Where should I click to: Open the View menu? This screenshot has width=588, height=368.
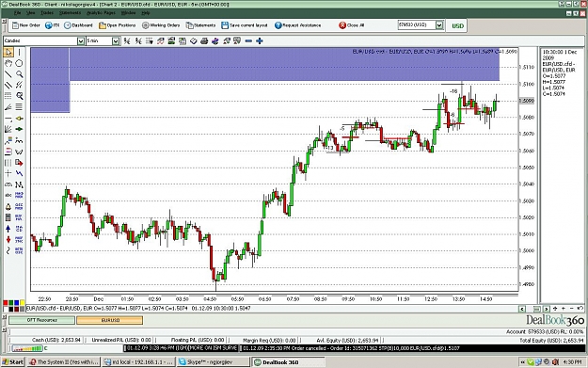(31, 13)
